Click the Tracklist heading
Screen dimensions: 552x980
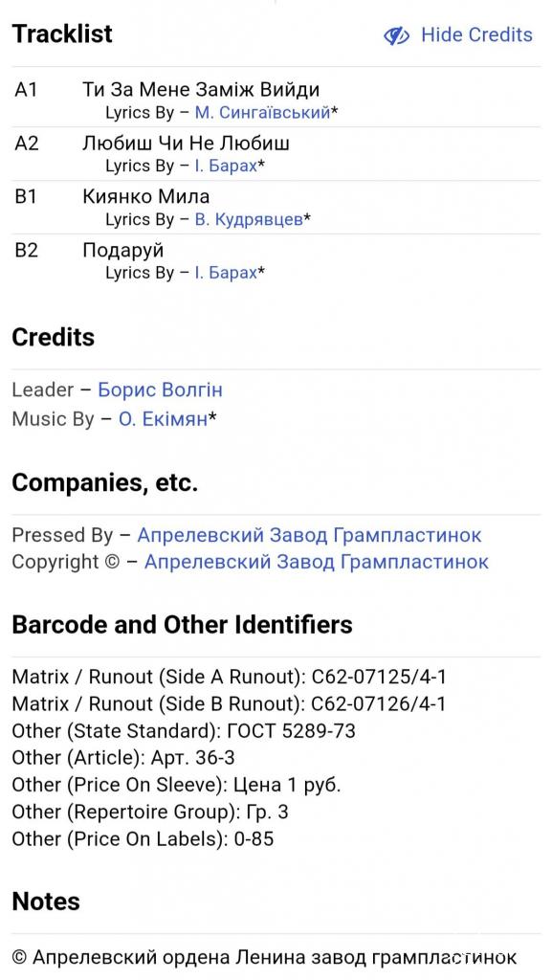(x=62, y=33)
